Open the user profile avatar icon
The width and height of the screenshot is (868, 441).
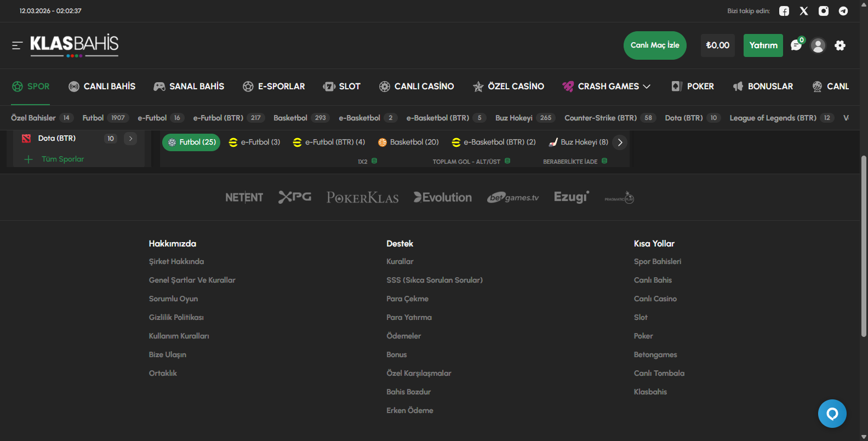click(818, 45)
